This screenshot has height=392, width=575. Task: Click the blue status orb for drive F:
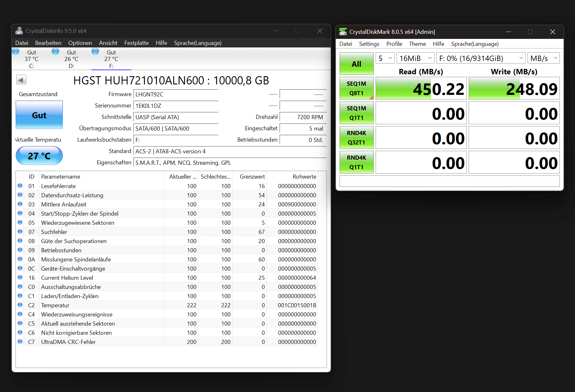(95, 51)
